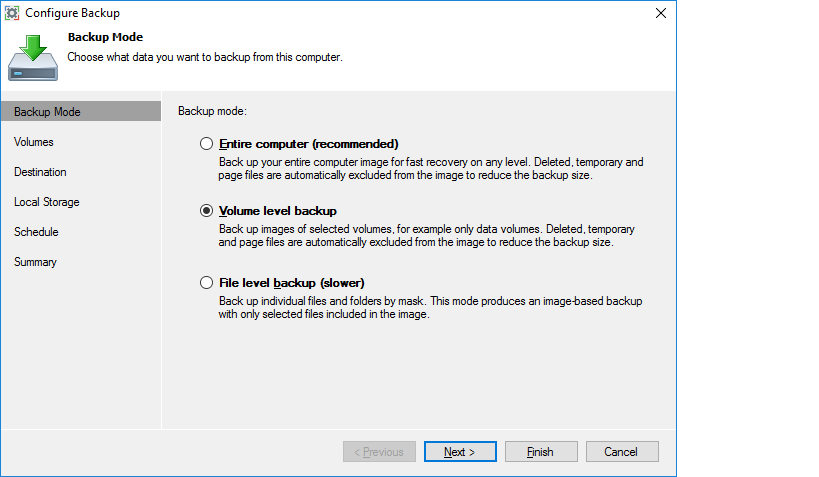The height and width of the screenshot is (477, 819).
Task: Close the Configure Backup dialog
Action: [660, 13]
